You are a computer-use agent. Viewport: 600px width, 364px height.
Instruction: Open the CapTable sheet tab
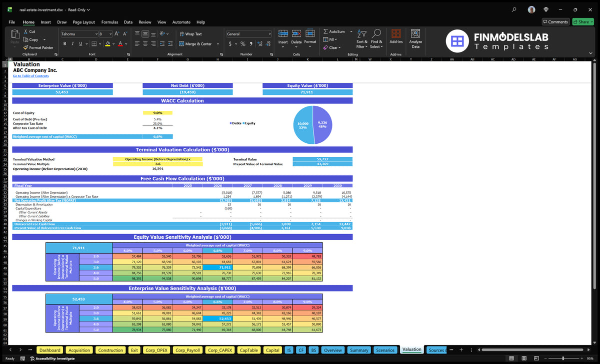pyautogui.click(x=248, y=350)
